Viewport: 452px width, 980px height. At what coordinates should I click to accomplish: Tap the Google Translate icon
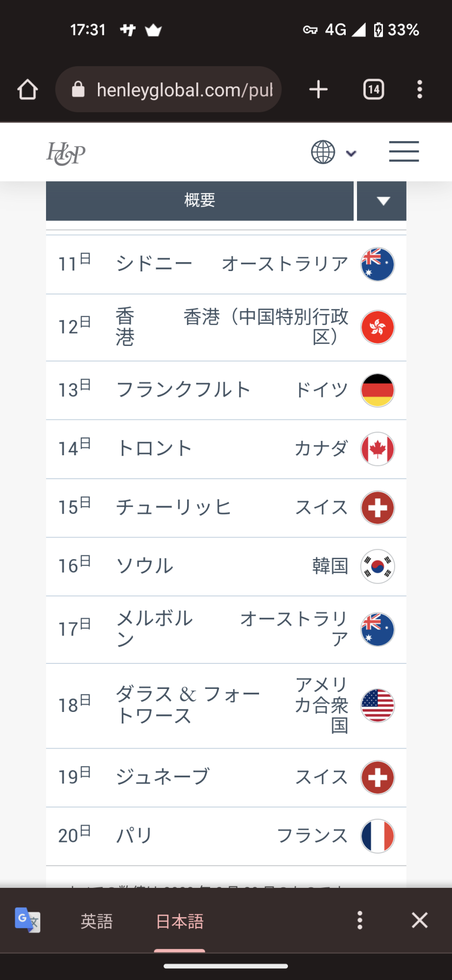click(27, 920)
